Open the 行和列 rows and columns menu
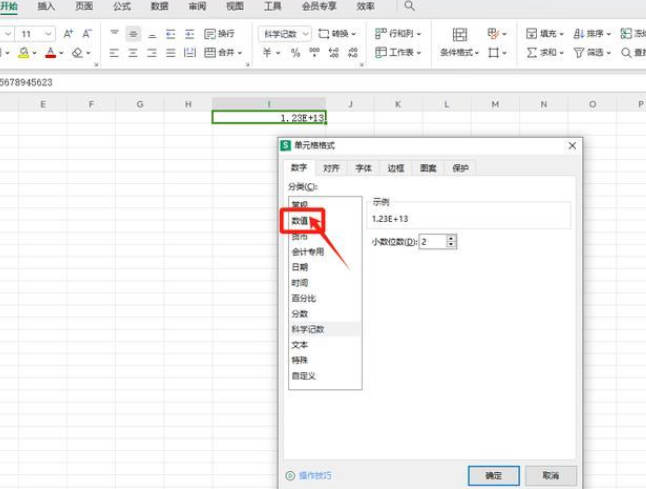The height and width of the screenshot is (489, 646). point(398,33)
